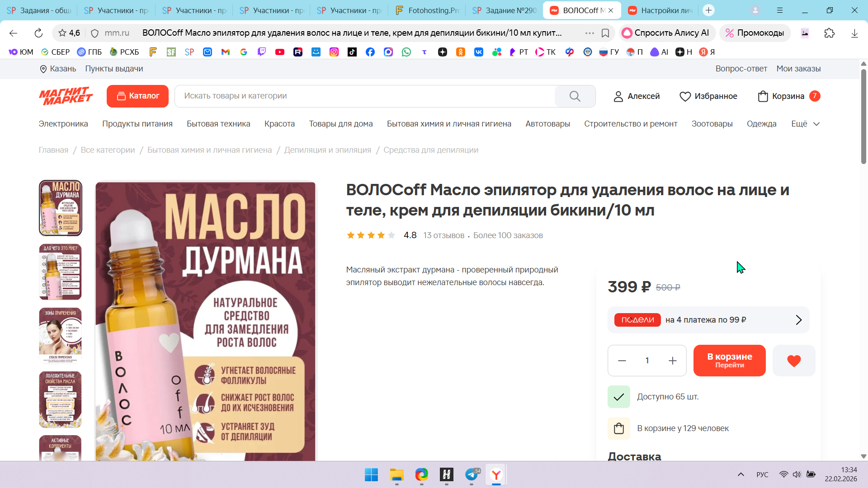Open browser extensions puzzle icon

click(829, 33)
